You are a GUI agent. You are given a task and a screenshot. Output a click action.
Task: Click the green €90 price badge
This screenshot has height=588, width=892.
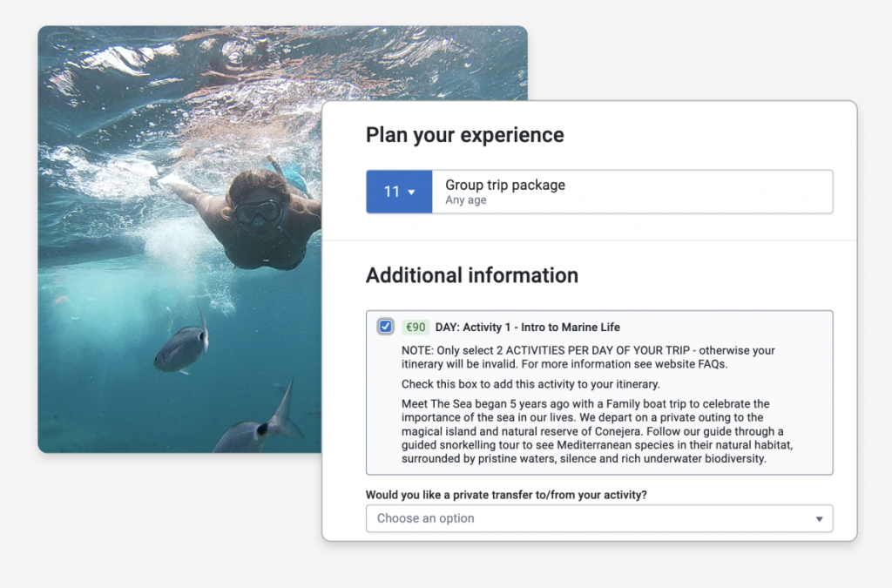coord(416,328)
